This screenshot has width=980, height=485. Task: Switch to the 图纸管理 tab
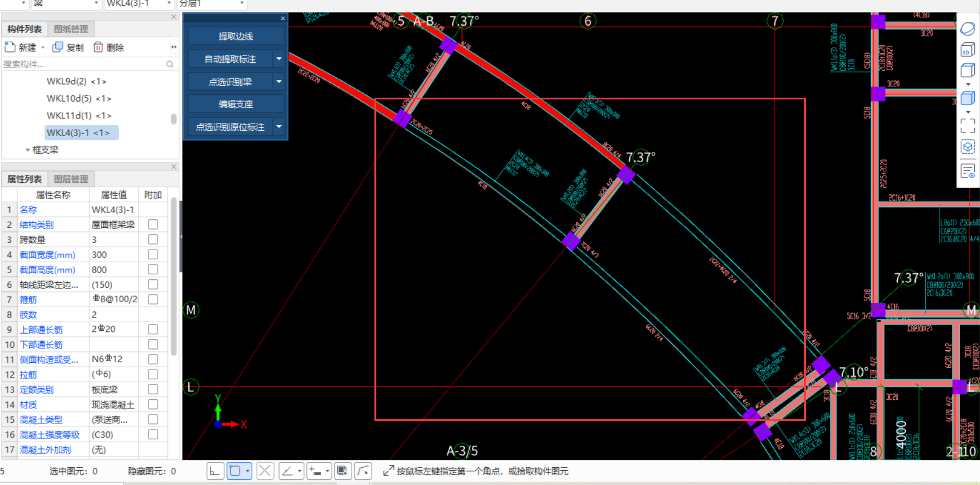pos(71,29)
